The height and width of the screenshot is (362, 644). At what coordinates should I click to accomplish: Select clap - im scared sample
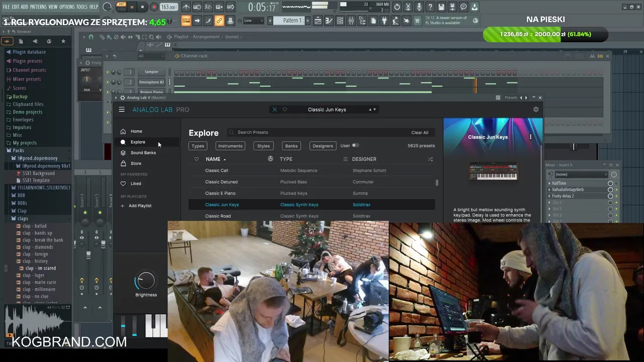[41, 268]
